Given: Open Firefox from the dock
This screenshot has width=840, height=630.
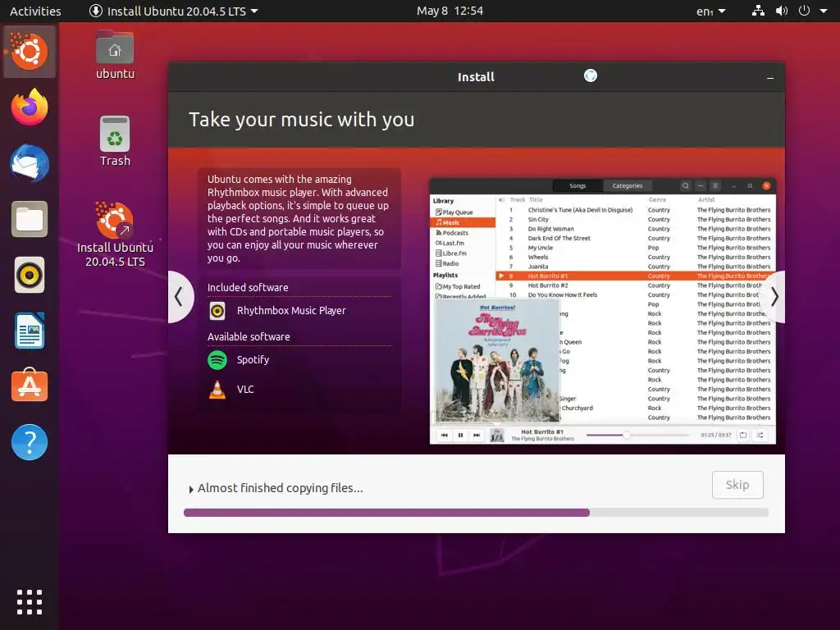Looking at the screenshot, I should pos(30,107).
